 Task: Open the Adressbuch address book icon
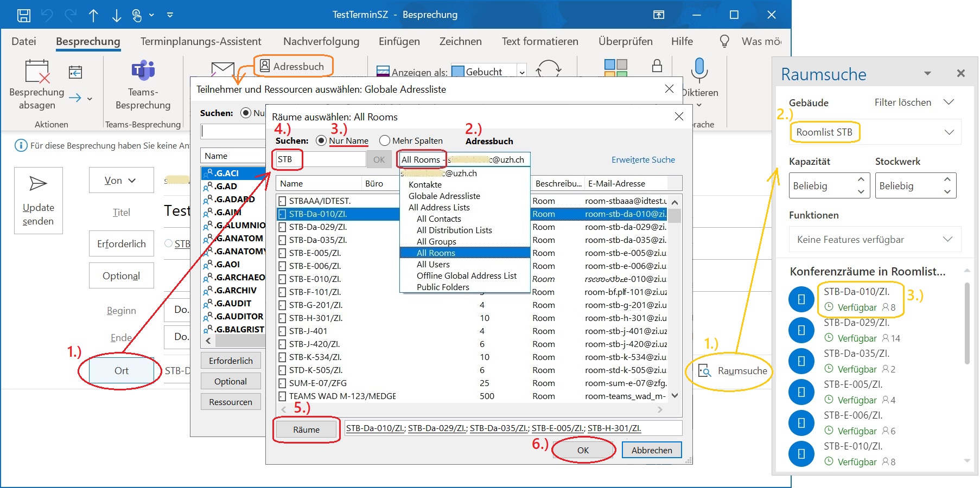coord(265,66)
